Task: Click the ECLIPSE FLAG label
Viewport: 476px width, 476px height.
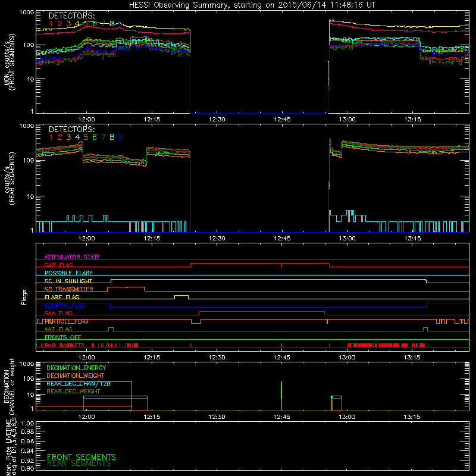Action: [x=65, y=305]
